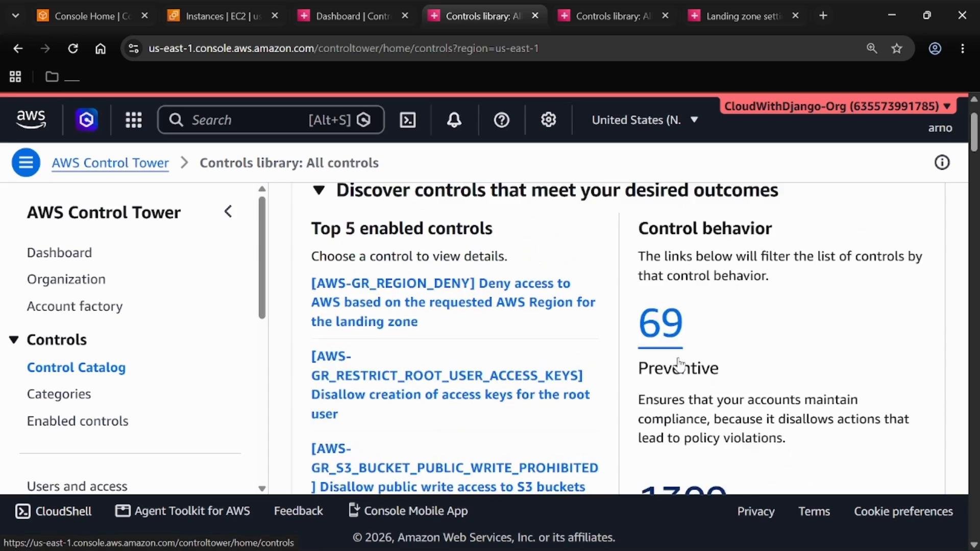Go to the browser home button

click(x=101, y=48)
